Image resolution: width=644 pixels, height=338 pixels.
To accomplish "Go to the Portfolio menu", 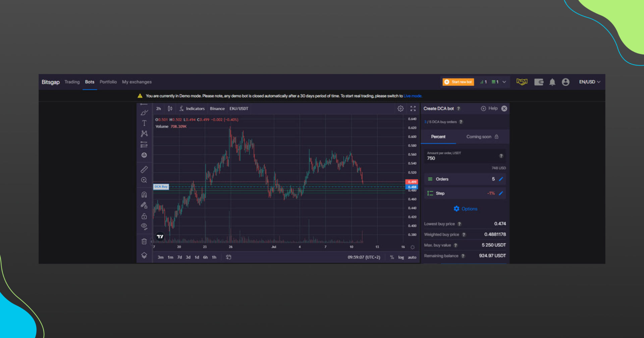I will tap(108, 82).
